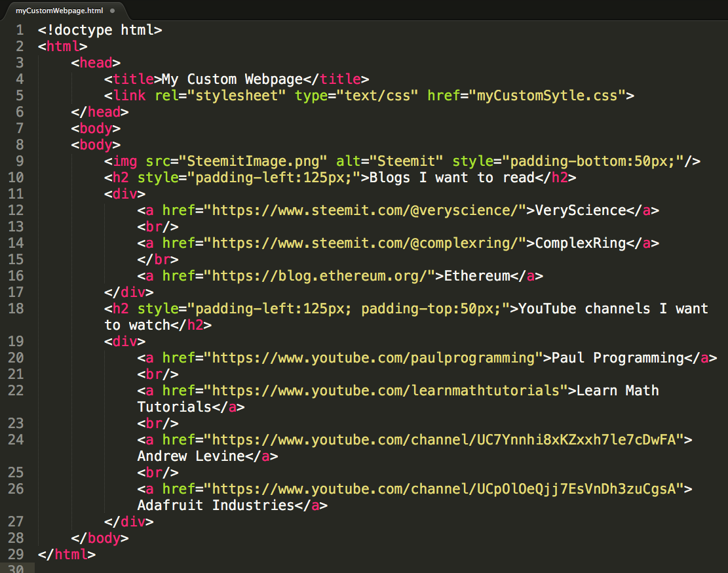This screenshot has width=728, height=573.
Task: Click line number 9 in the gutter
Action: pos(20,161)
